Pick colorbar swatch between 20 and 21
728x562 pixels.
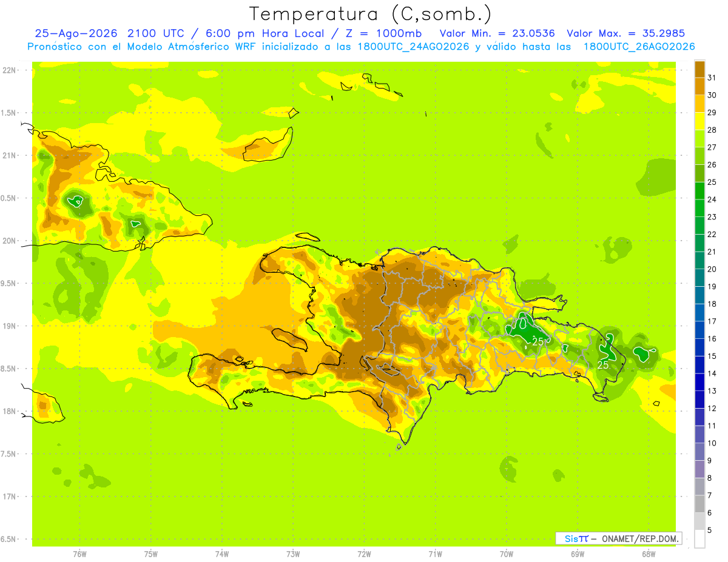point(699,261)
